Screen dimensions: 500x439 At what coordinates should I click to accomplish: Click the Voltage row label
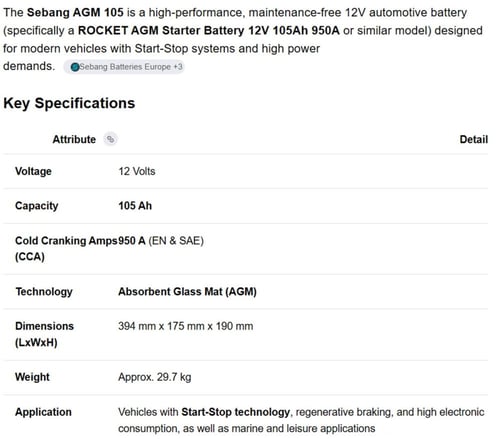click(x=33, y=171)
